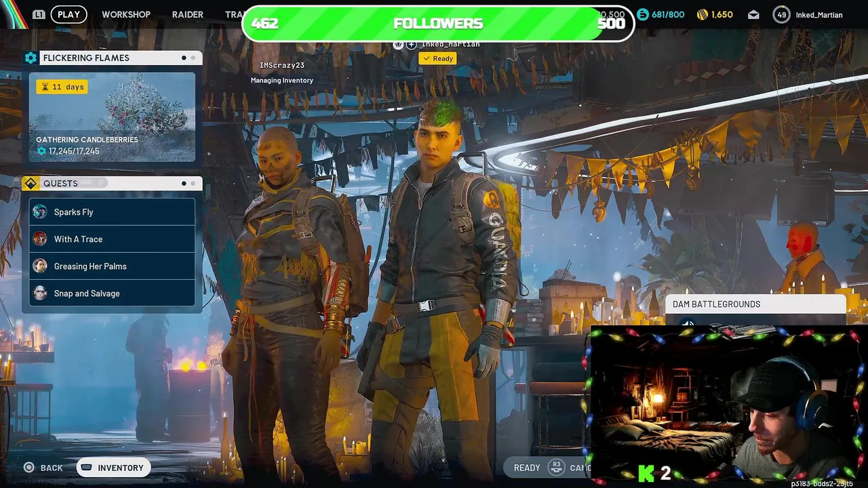
Task: Click the teal 681/800 currency icon
Action: (x=643, y=14)
